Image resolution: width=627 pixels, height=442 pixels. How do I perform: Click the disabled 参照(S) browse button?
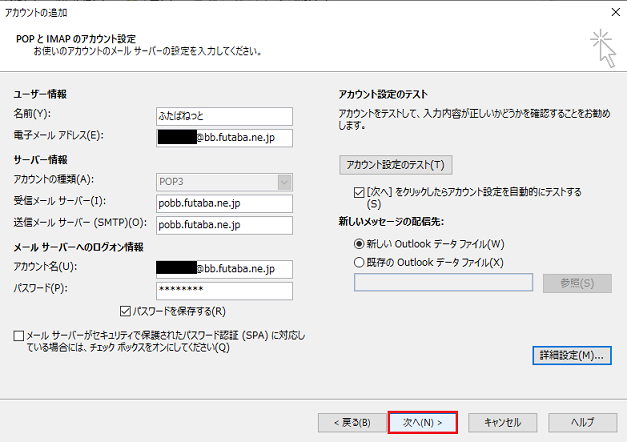pos(577,283)
